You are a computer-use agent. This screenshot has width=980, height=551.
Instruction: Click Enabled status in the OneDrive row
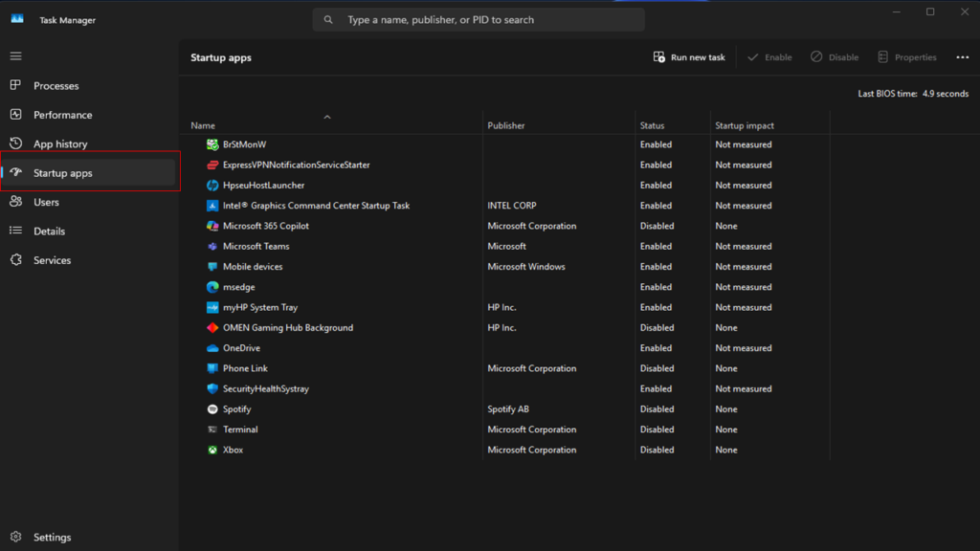pos(656,348)
